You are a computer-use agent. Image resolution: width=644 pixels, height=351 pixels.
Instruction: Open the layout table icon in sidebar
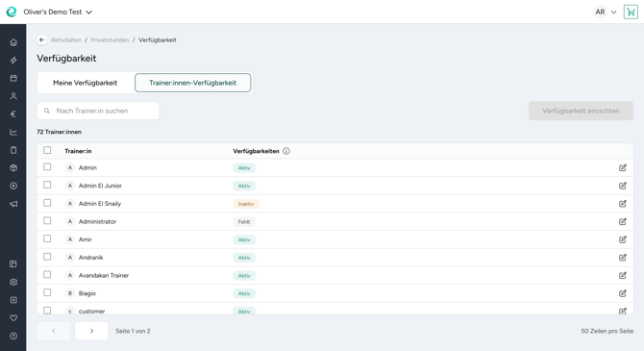pyautogui.click(x=13, y=263)
